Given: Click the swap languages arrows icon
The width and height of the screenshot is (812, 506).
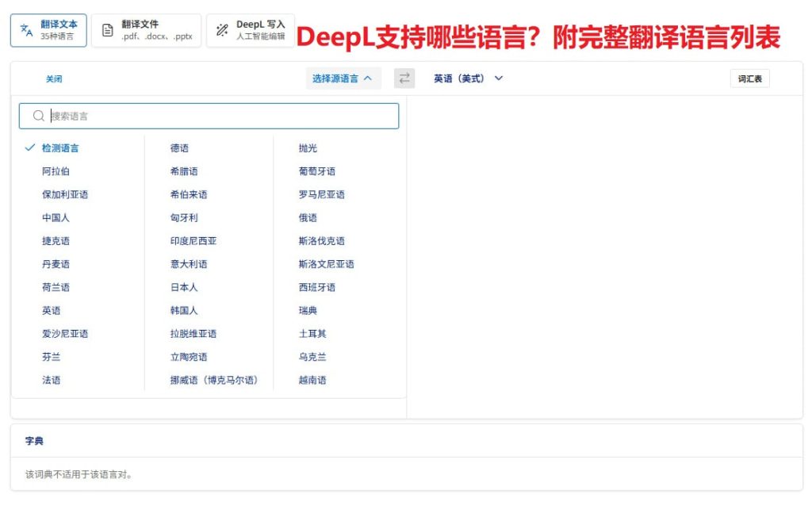Looking at the screenshot, I should 404,79.
